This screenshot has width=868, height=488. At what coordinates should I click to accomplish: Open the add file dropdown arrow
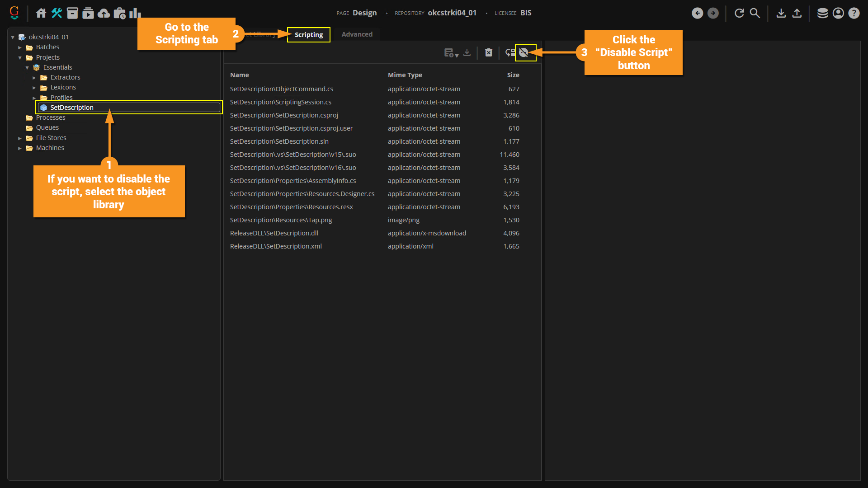click(457, 56)
